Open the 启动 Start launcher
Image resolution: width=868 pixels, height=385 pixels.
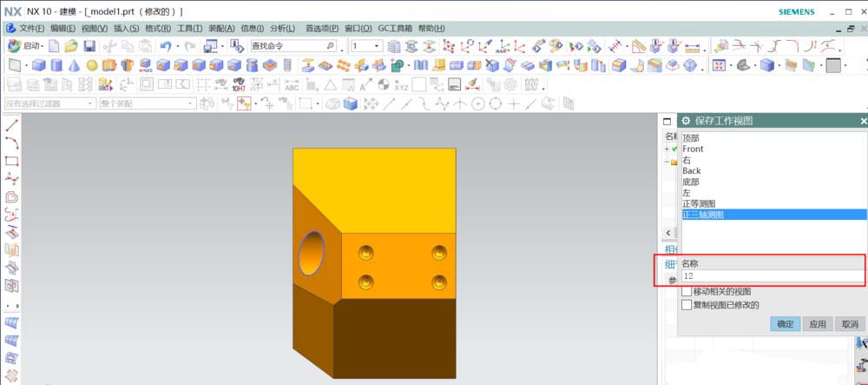click(24, 46)
